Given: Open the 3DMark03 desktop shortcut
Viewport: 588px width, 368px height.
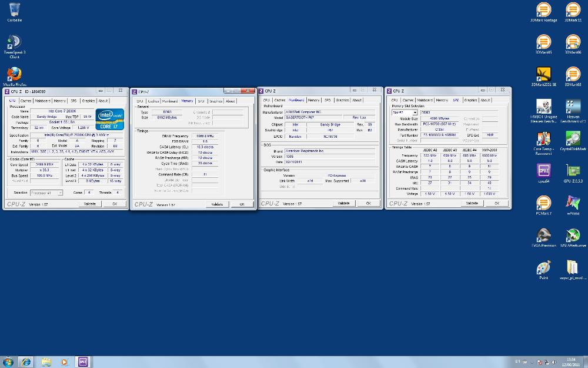Looking at the screenshot, I should click(573, 76).
